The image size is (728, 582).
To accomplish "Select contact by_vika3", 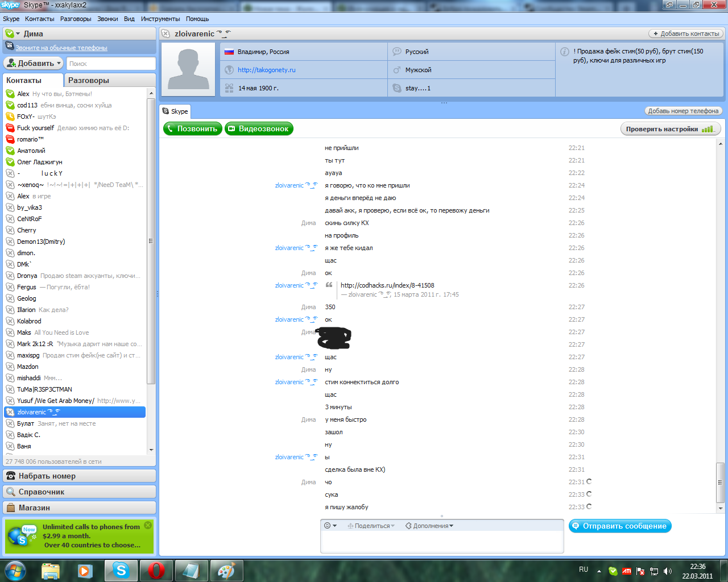I will pyautogui.click(x=75, y=207).
